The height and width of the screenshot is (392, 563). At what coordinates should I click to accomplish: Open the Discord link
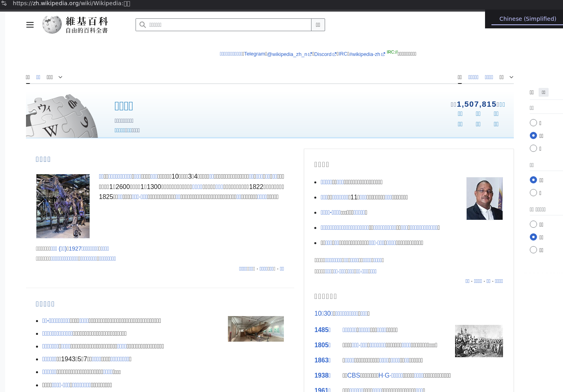coord(323,54)
